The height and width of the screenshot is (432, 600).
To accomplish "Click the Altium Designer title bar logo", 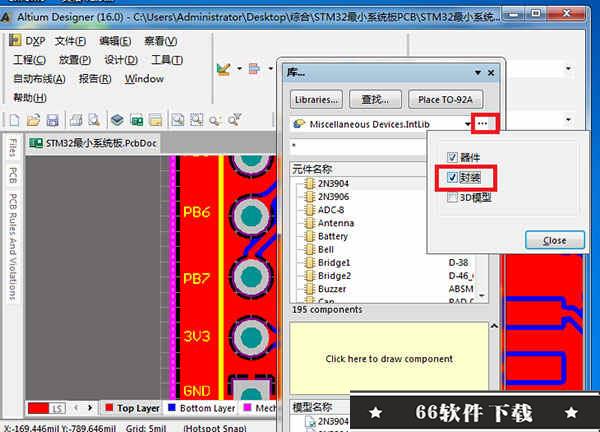I will tap(5, 17).
